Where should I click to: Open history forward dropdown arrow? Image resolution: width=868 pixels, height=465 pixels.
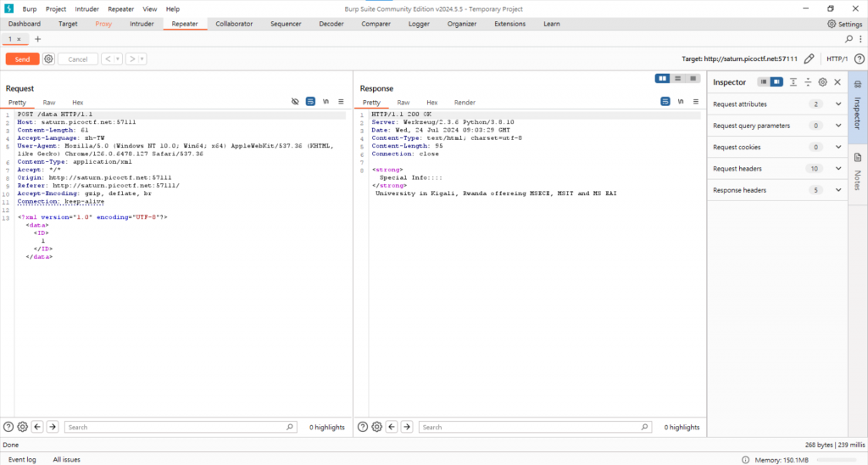click(x=142, y=59)
